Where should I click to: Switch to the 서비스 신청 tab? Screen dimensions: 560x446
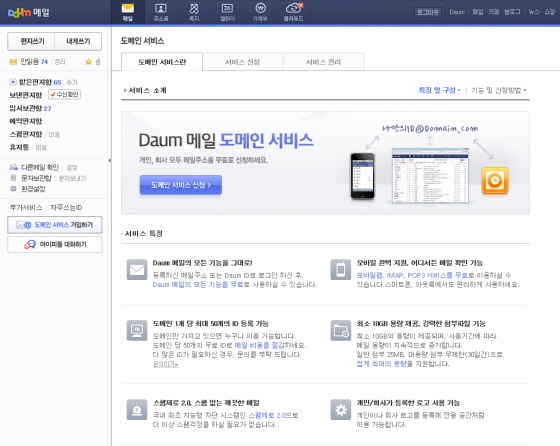pyautogui.click(x=242, y=62)
